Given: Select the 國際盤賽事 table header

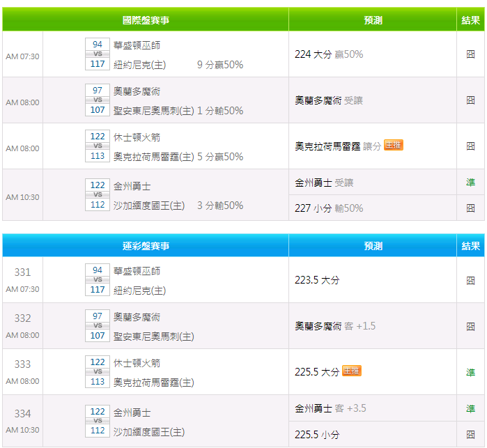Looking at the screenshot, I should click(x=146, y=20).
